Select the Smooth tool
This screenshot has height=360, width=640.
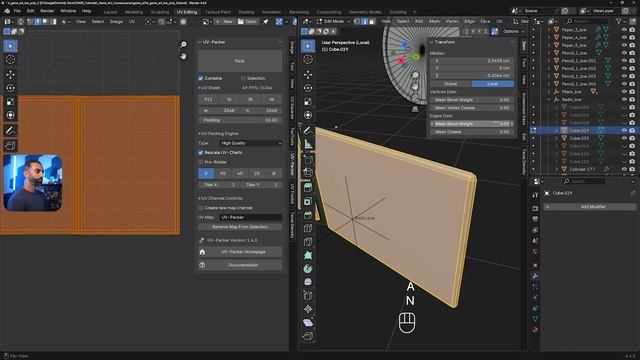click(308, 282)
